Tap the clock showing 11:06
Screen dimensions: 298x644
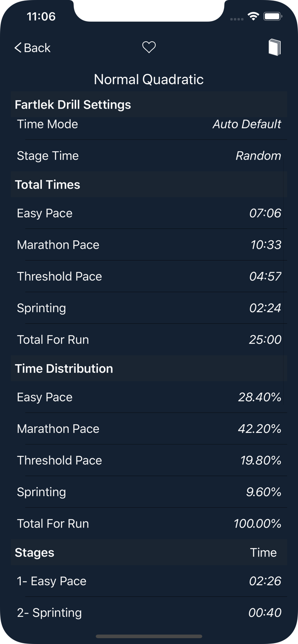(42, 17)
